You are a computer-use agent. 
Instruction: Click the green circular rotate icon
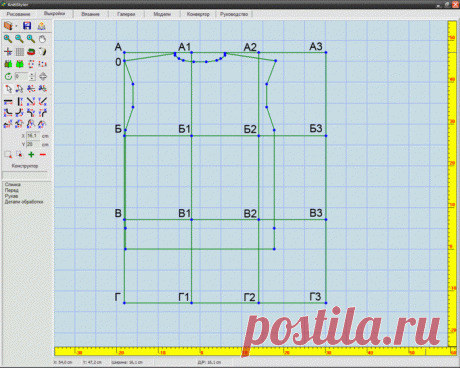(x=8, y=77)
